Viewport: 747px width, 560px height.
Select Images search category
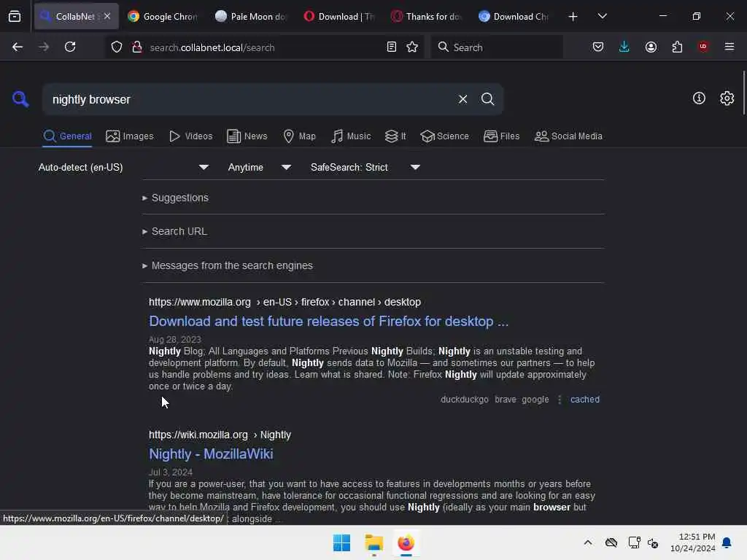tap(130, 136)
